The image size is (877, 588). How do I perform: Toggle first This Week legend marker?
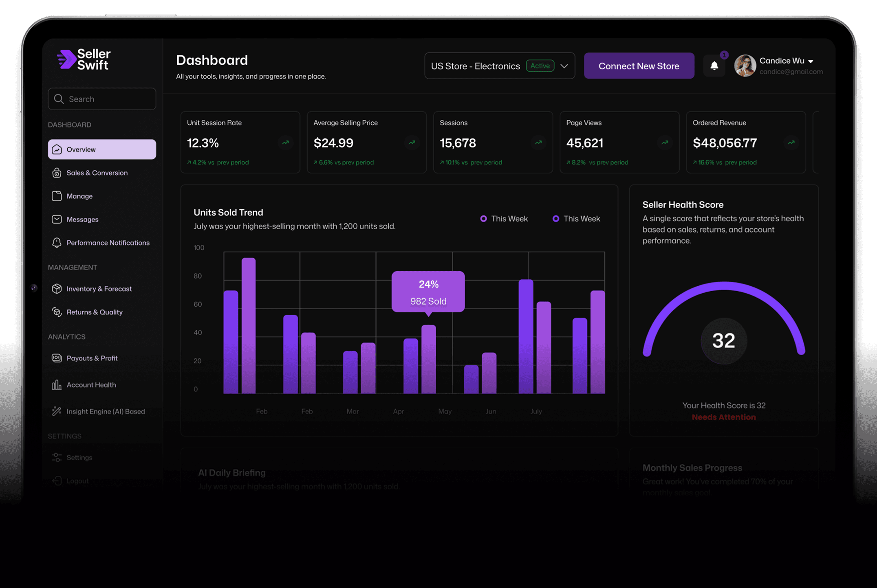(483, 219)
